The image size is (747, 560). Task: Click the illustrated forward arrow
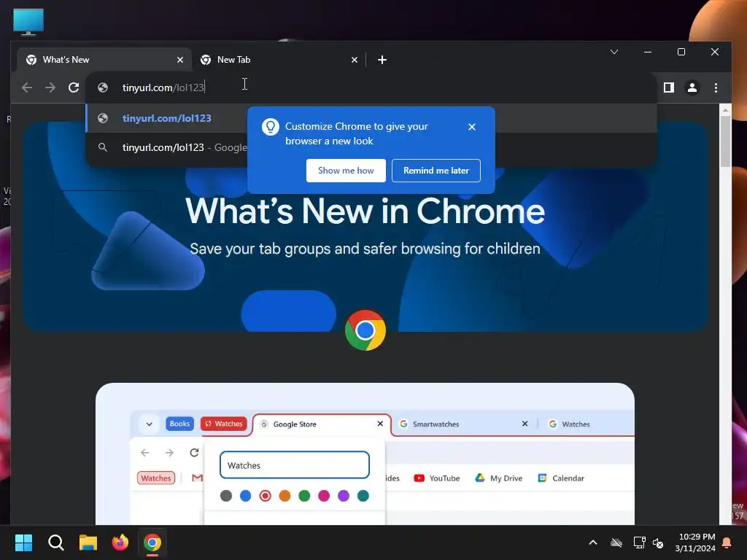[169, 452]
